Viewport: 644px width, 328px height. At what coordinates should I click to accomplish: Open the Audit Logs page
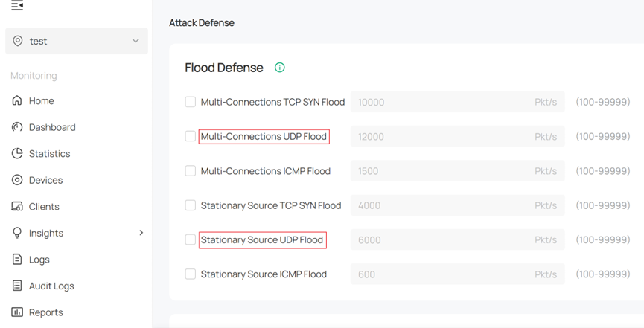[51, 286]
